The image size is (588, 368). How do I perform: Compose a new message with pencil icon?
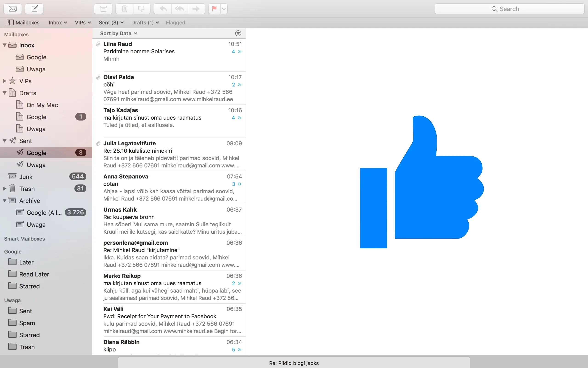tap(34, 9)
